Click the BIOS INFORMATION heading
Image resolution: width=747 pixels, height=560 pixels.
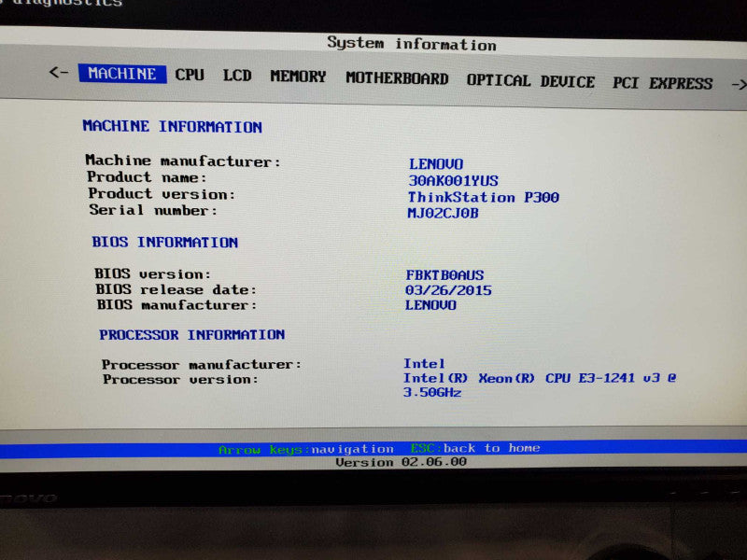point(165,243)
